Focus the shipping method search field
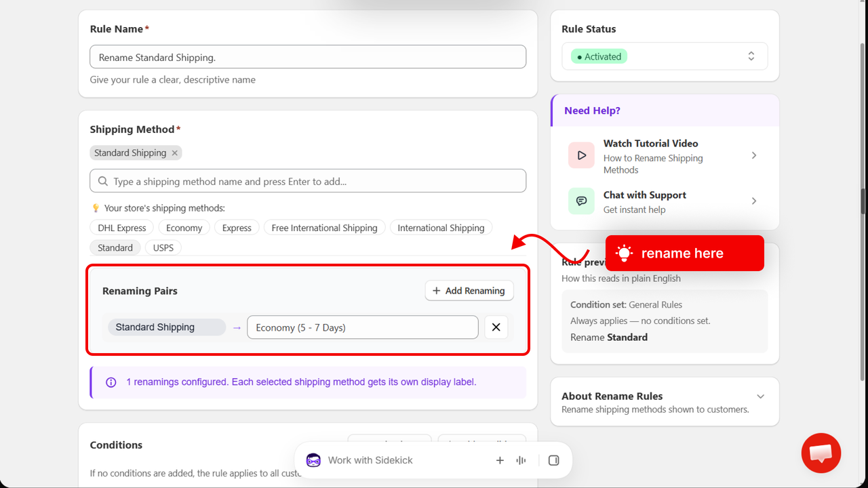The width and height of the screenshot is (868, 488). [308, 181]
